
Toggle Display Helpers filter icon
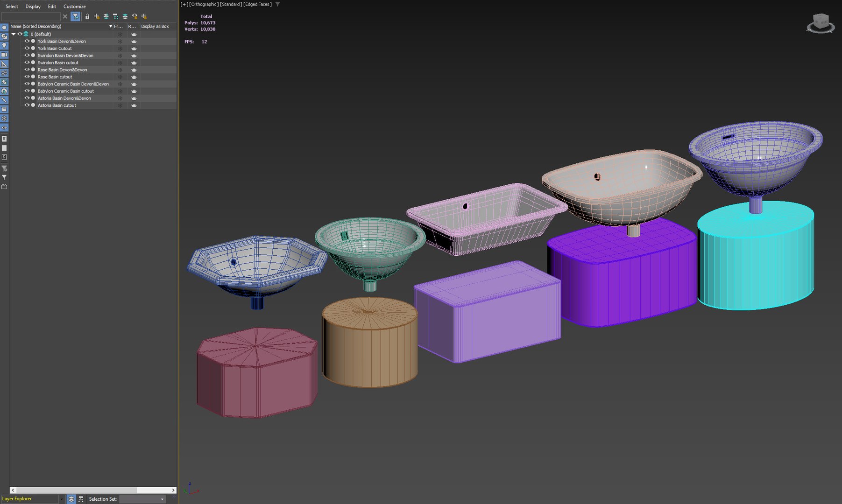click(x=4, y=64)
